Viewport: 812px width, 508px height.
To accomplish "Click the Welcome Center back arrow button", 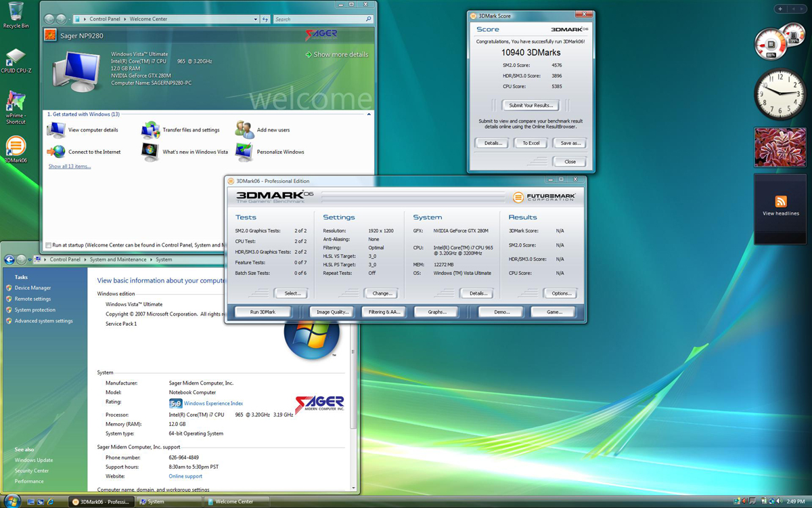I will [x=48, y=19].
